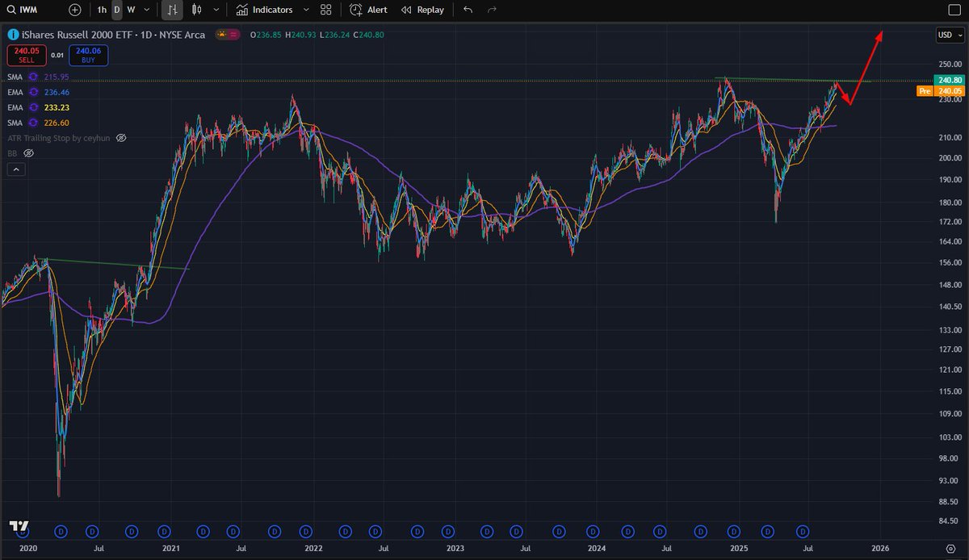The height and width of the screenshot is (560, 969).
Task: Click the 250.00 price axis label
Action: click(x=949, y=65)
